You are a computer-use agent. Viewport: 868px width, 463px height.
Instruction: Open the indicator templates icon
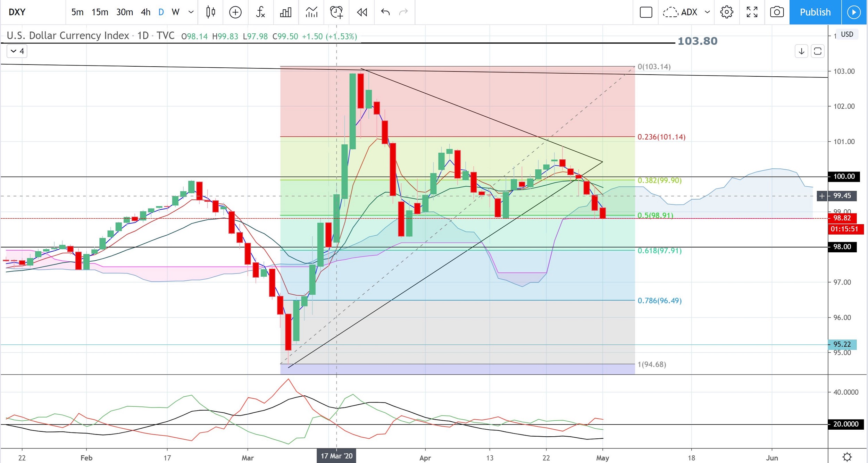(311, 12)
